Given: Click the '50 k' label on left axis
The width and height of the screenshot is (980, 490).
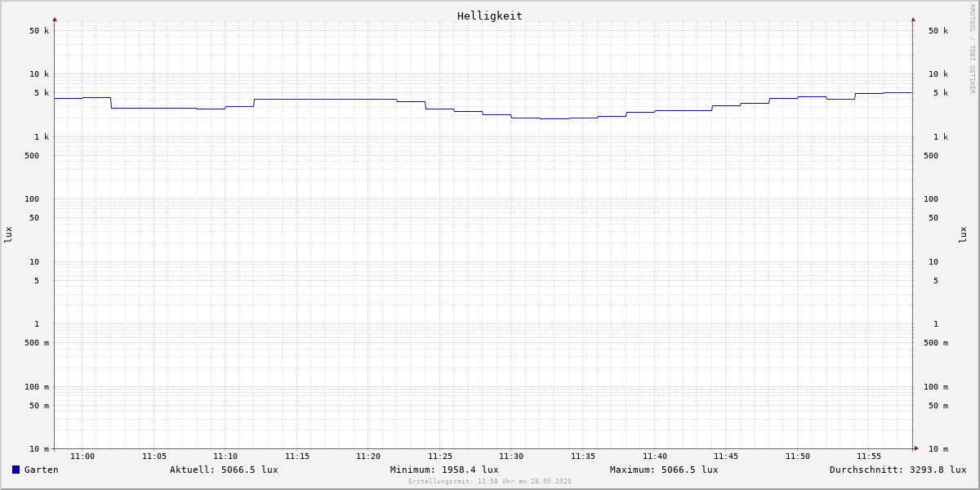Looking at the screenshot, I should [x=39, y=31].
